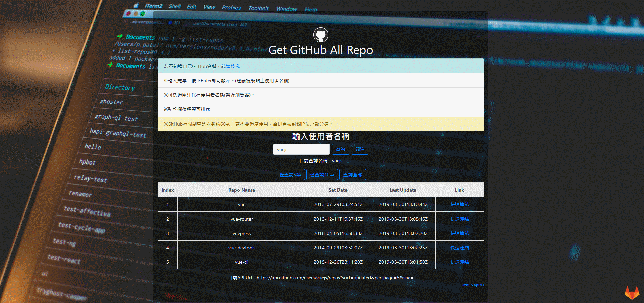Viewport: 644px width, 303px height.
Task: Click the '※點擊欄位標題可排序' notice
Action: [x=320, y=109]
